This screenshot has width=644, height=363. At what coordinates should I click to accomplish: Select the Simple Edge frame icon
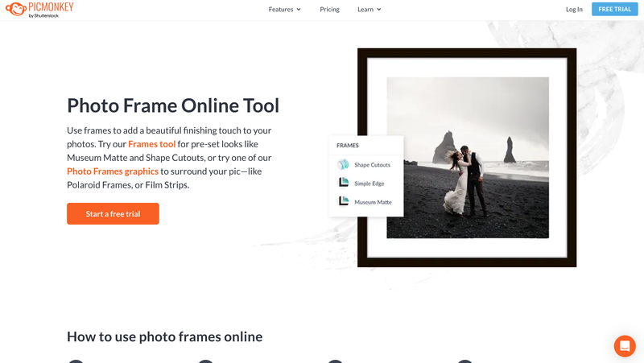point(344,183)
